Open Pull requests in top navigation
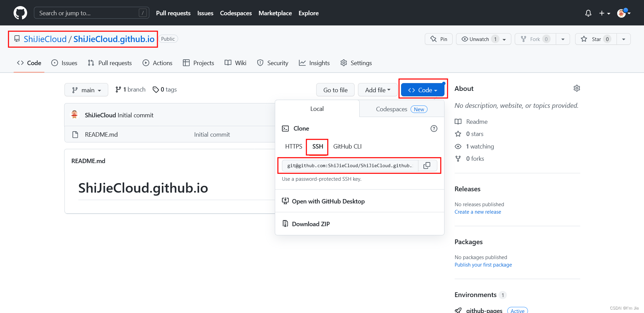Image resolution: width=644 pixels, height=313 pixels. click(x=173, y=13)
